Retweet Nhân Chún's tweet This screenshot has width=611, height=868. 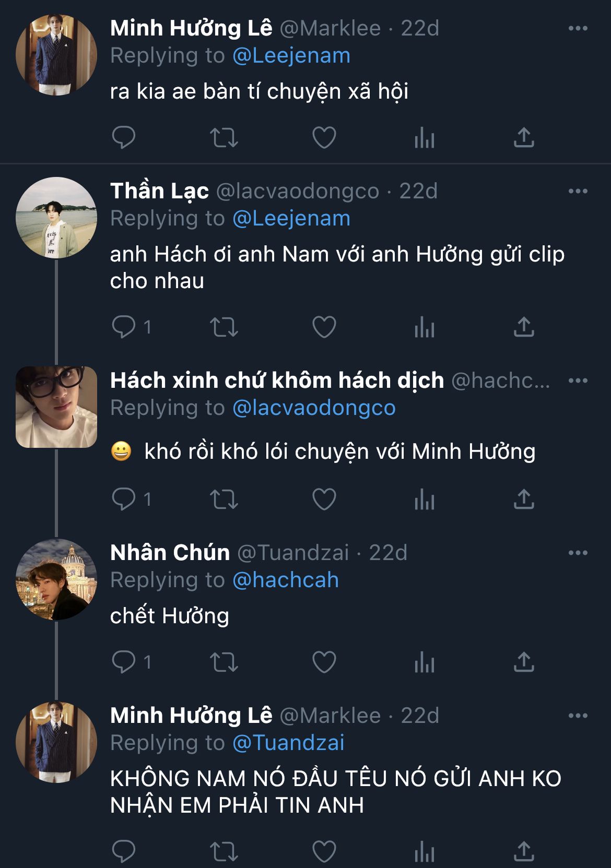point(224,662)
